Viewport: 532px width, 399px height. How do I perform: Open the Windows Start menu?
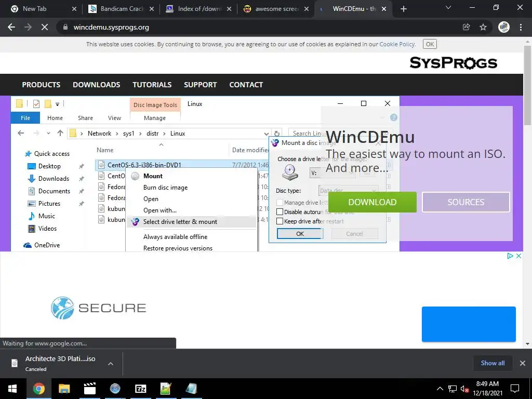(x=12, y=389)
